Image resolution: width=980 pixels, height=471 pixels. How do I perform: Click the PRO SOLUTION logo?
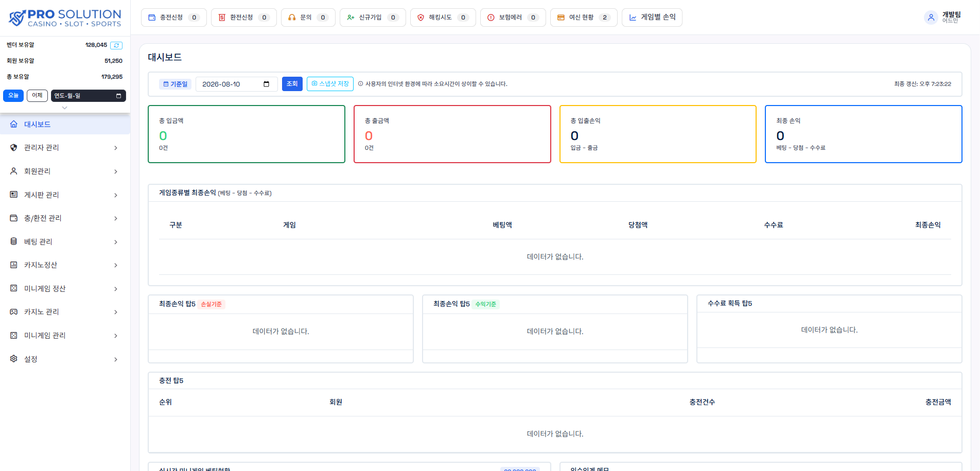(65, 18)
